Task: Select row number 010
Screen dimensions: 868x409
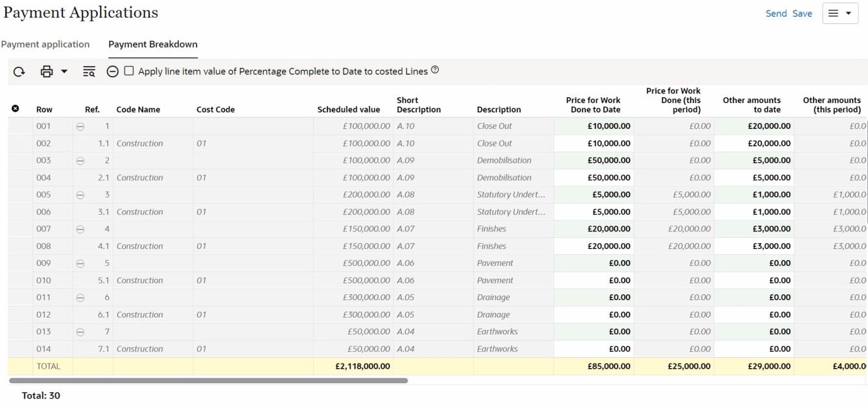Action: tap(44, 281)
